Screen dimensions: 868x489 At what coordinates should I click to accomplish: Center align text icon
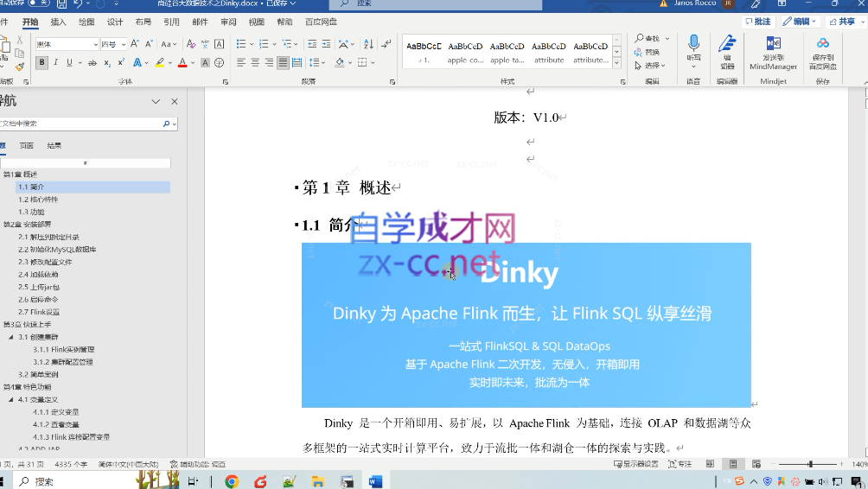[x=255, y=62]
